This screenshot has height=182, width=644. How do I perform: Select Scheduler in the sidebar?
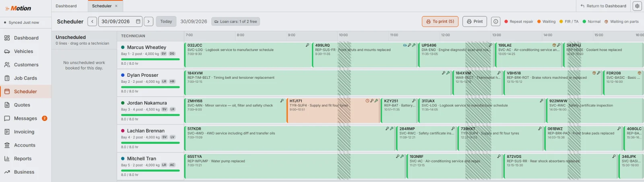point(26,92)
